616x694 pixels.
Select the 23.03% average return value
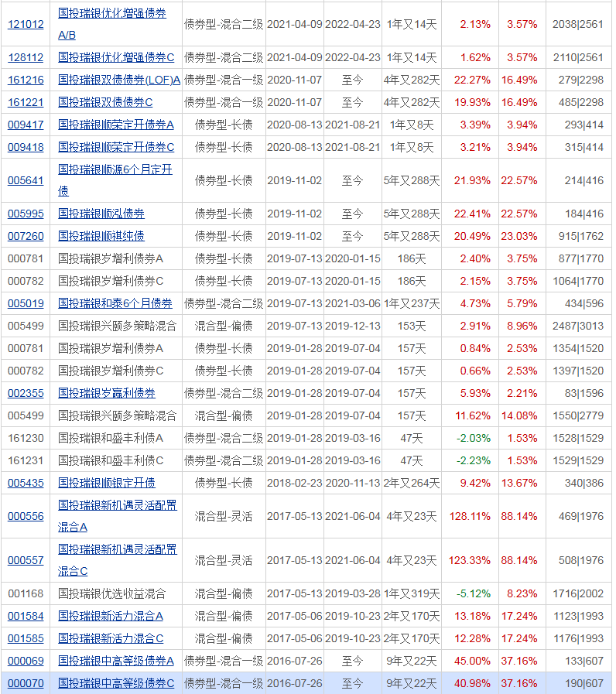point(519,237)
